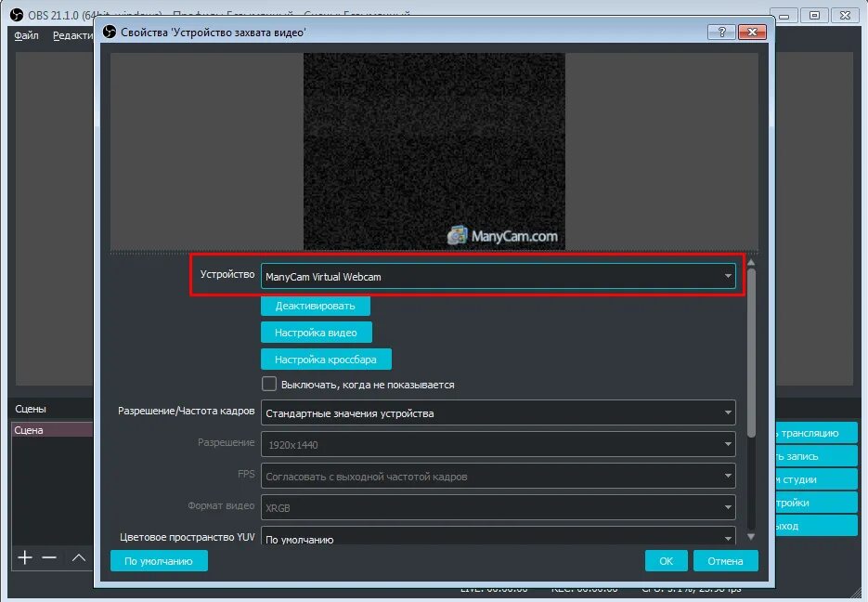The height and width of the screenshot is (602, 868).
Task: Open settings button in OBS main window
Action: point(817,503)
